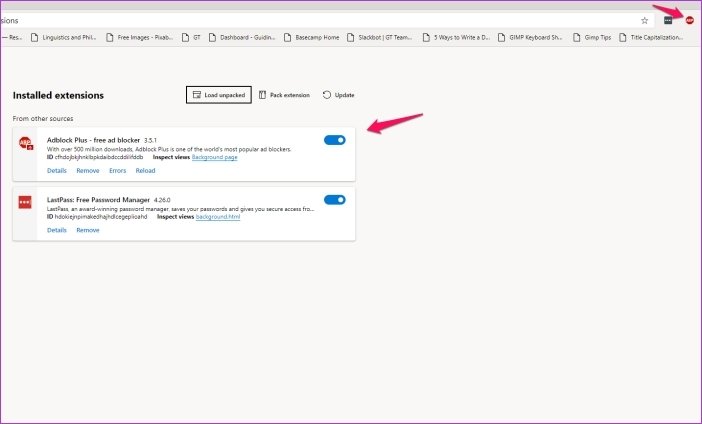Open LastPass background.html link
Image resolution: width=702 pixels, height=424 pixels.
(218, 217)
